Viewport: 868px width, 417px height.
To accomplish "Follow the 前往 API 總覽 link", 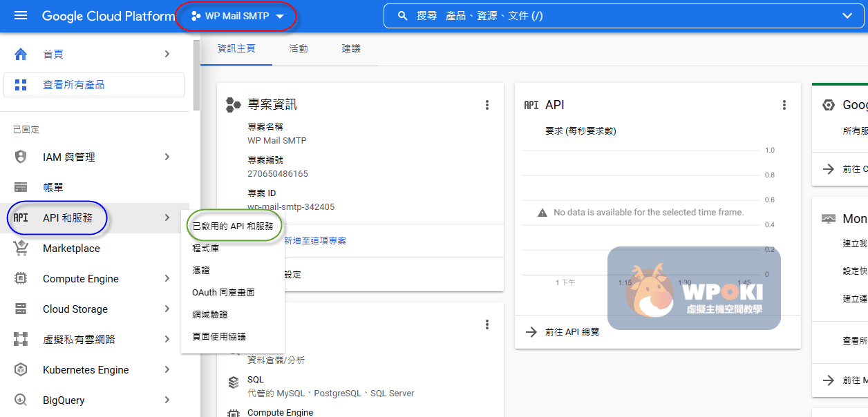I will pyautogui.click(x=572, y=332).
